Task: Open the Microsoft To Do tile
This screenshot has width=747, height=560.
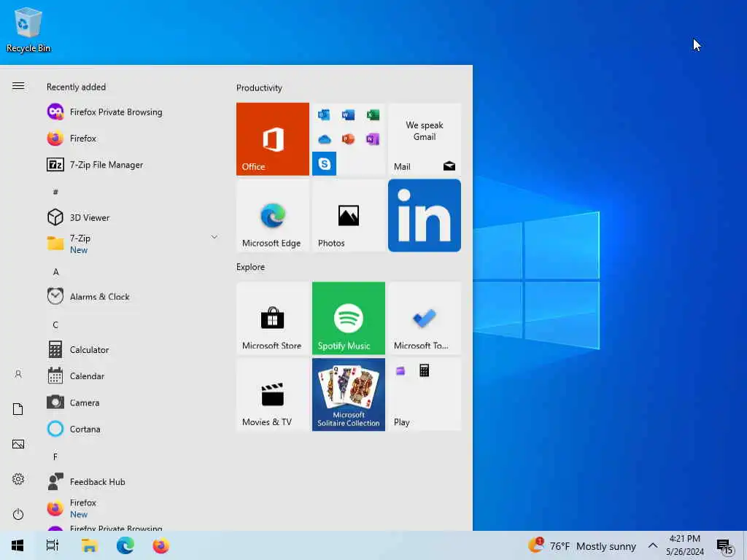Action: 425,318
